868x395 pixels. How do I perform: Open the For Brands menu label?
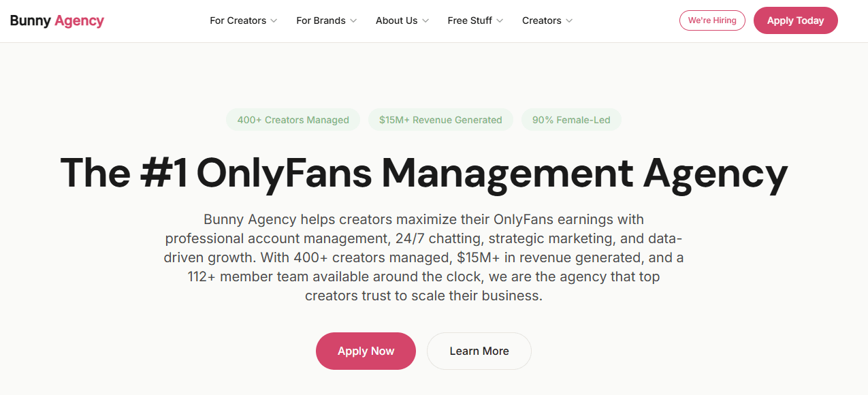pyautogui.click(x=321, y=20)
